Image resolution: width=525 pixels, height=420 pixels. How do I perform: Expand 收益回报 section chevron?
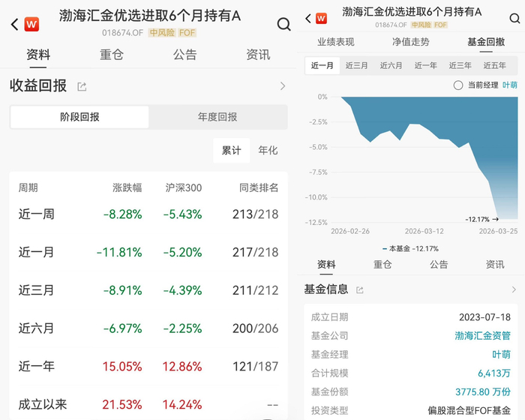283,86
